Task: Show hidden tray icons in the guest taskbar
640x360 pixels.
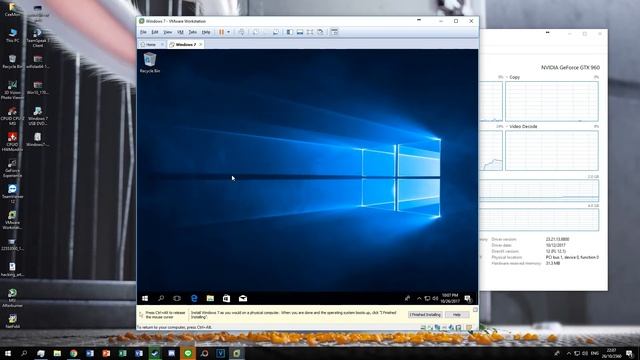Action: [419, 298]
